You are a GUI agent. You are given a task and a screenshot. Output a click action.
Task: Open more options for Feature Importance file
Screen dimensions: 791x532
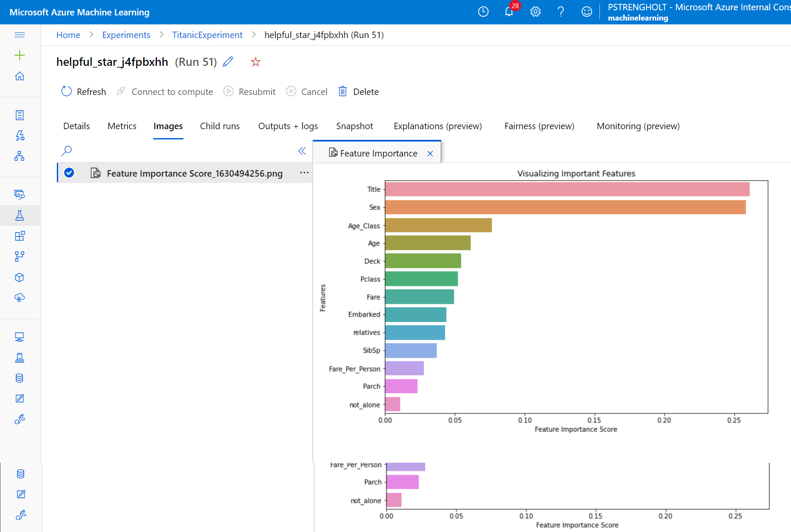click(304, 173)
